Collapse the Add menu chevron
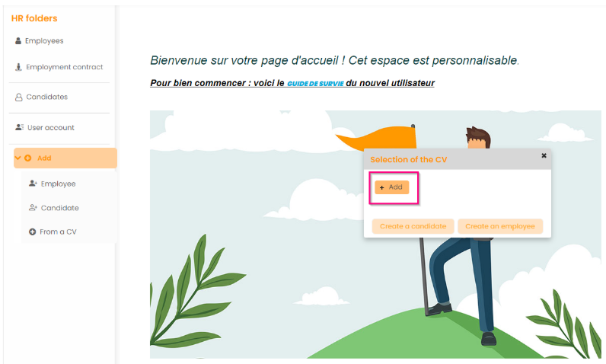 click(x=18, y=158)
